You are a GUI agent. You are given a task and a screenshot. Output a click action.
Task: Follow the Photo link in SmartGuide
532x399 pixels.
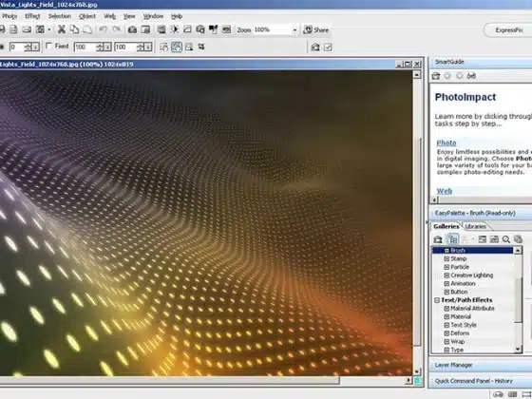[446, 142]
